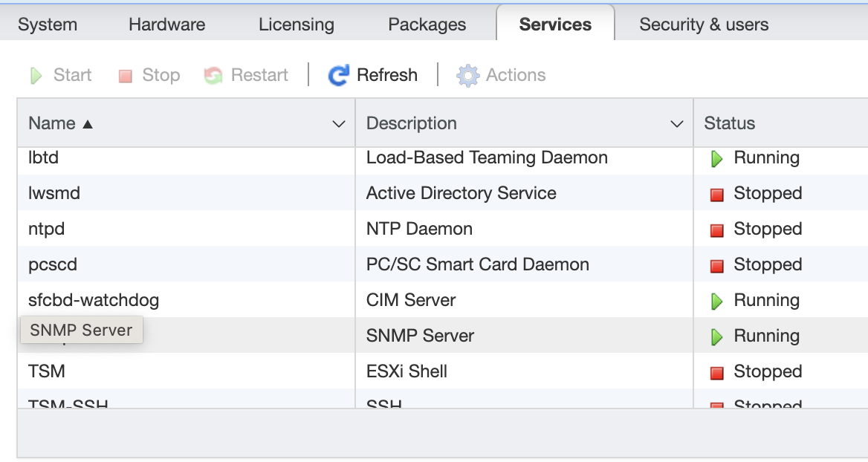The height and width of the screenshot is (462, 868).
Task: Select the lbtd service name
Action: click(x=43, y=157)
